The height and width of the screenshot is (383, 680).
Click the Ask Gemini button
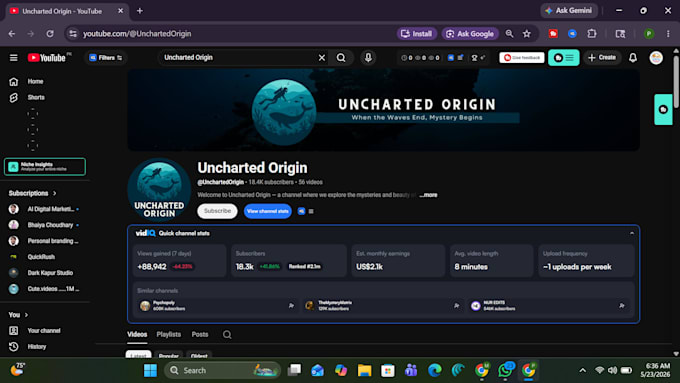(x=569, y=11)
